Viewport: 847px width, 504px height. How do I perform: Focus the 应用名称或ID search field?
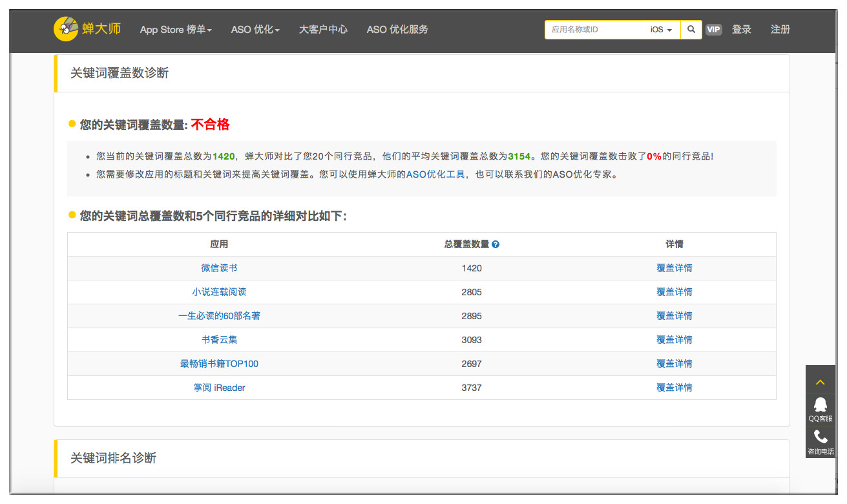(x=596, y=30)
